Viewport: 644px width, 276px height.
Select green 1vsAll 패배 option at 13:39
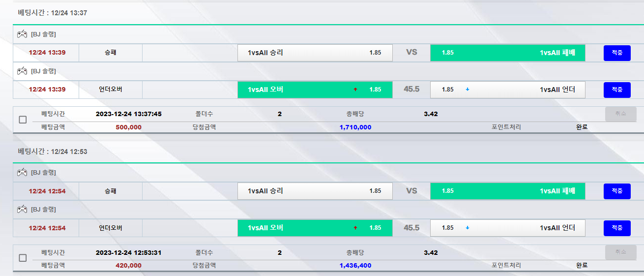point(508,53)
